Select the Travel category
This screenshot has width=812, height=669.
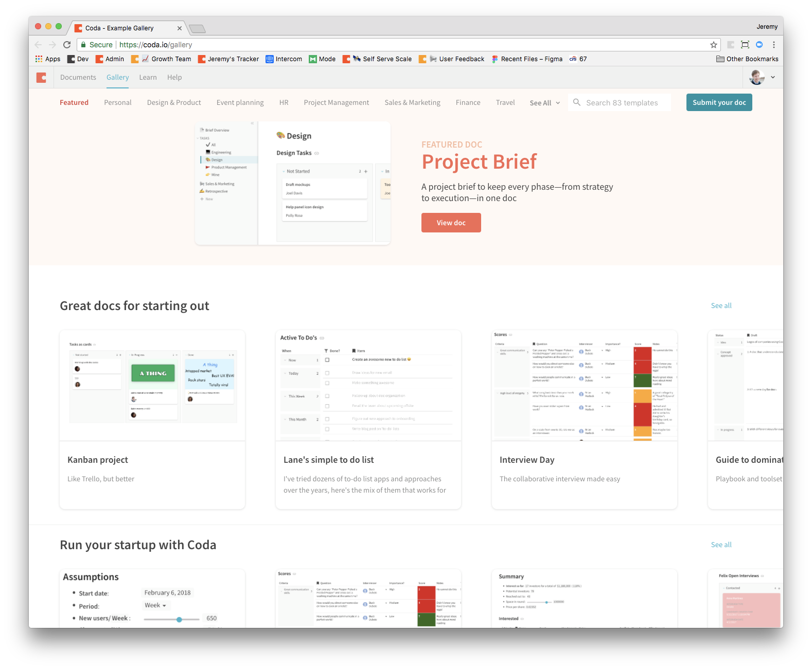(505, 103)
